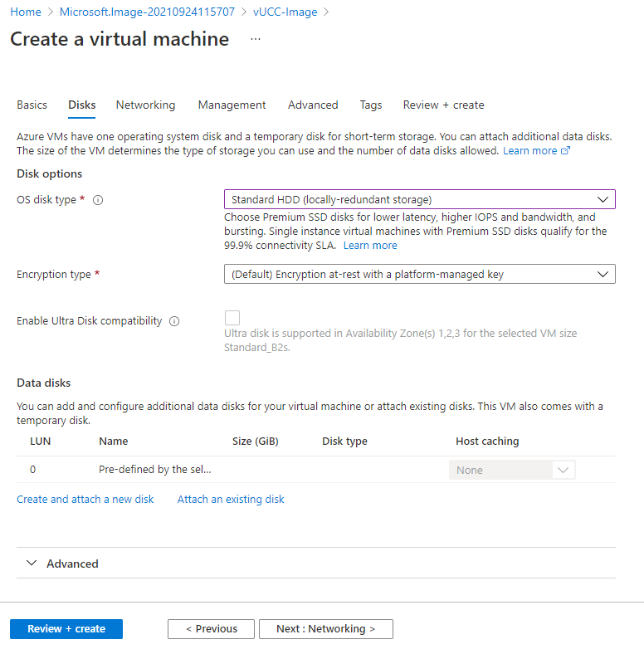Image resolution: width=644 pixels, height=654 pixels.
Task: Go to the Review + create tab
Action: point(443,105)
